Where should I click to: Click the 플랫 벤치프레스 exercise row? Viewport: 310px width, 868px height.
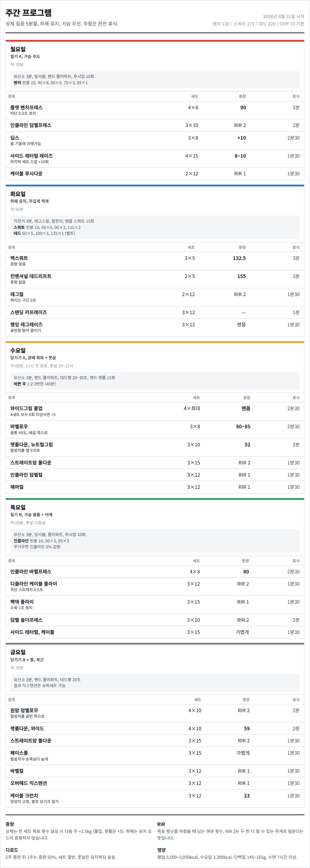click(x=155, y=110)
